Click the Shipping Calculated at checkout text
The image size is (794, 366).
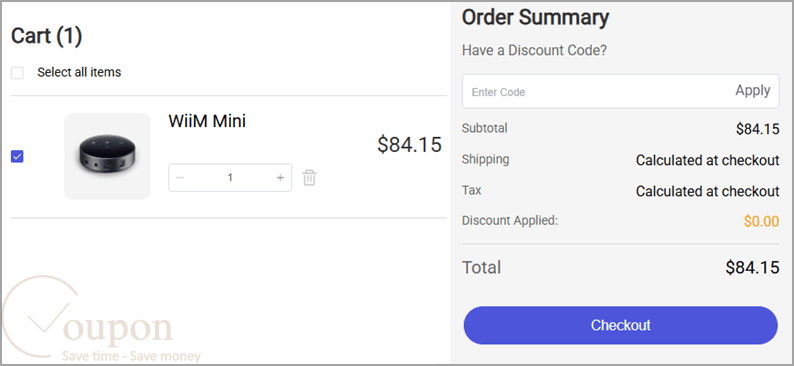pyautogui.click(x=707, y=160)
